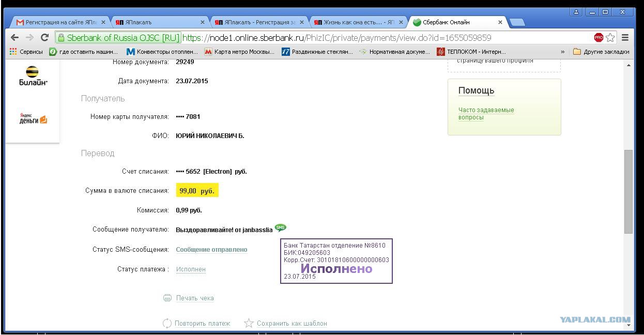This screenshot has height=335, width=644.
Task: Open bookmark Нормативная докуме...
Action: [395, 52]
